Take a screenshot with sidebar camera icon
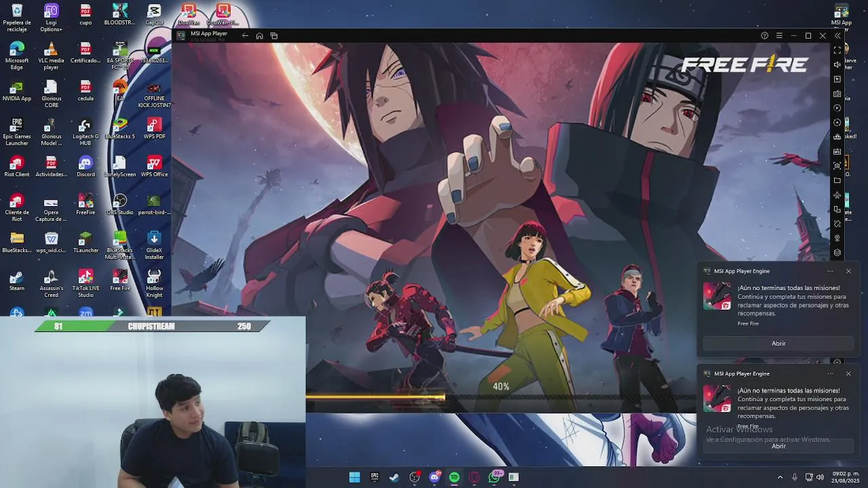Image resolution: width=868 pixels, height=488 pixels. pos(837,165)
